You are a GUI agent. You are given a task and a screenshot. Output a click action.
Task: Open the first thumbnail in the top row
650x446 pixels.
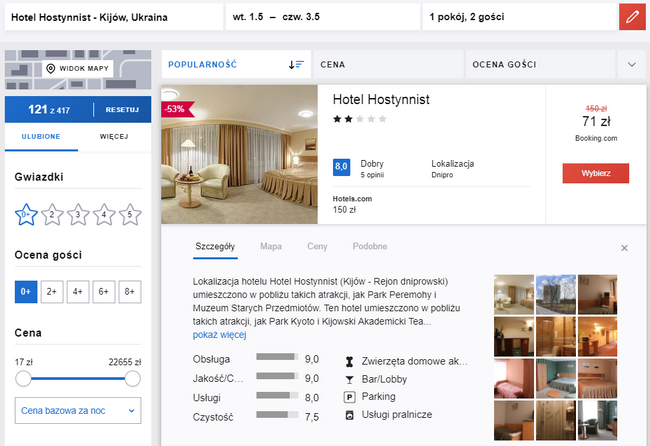click(514, 295)
